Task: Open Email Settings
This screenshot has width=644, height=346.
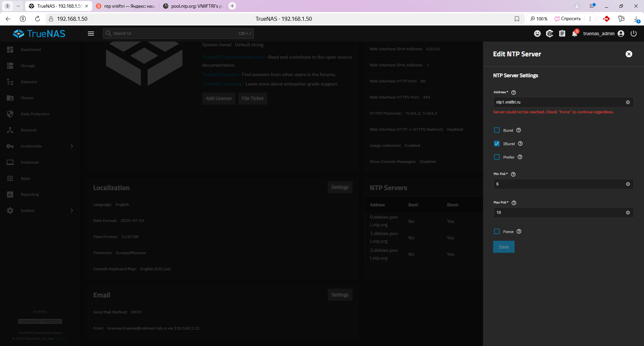Action: click(340, 295)
